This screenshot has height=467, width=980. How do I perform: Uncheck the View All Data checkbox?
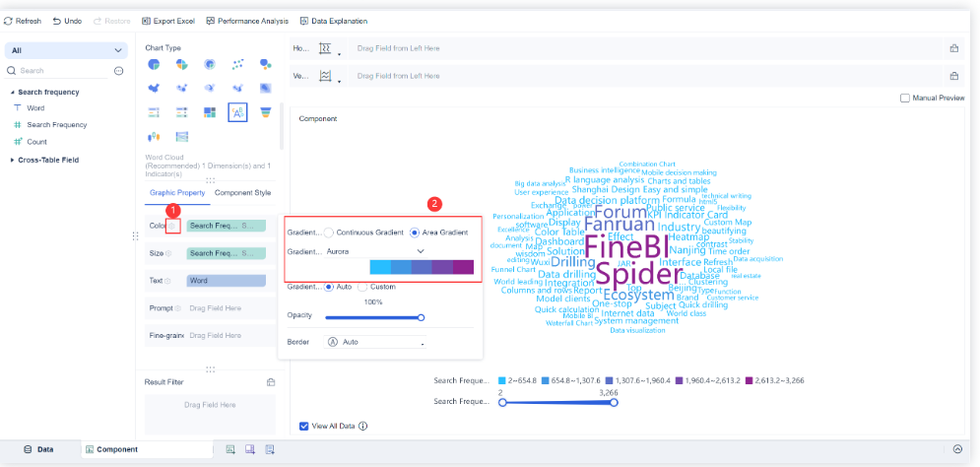(x=304, y=427)
